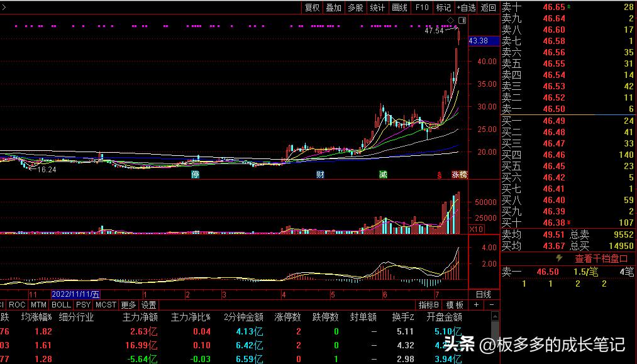Toggle the 多股 multi-stock view

tap(355, 8)
